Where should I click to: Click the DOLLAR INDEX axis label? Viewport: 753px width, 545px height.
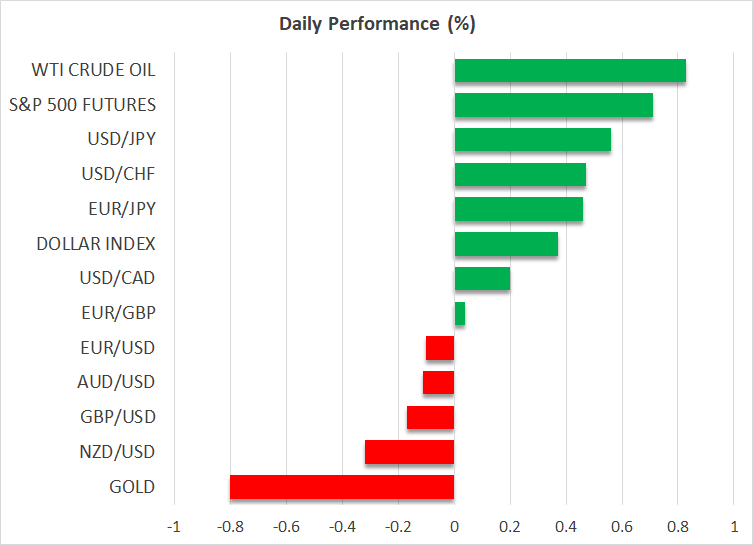[x=96, y=244]
